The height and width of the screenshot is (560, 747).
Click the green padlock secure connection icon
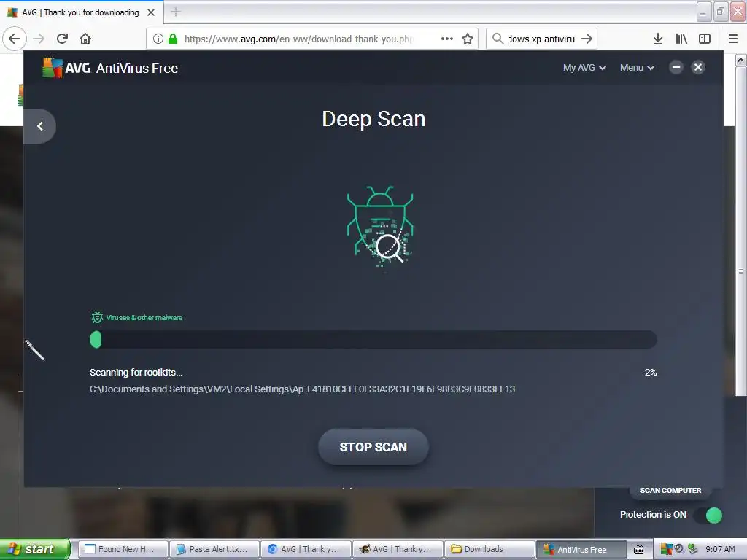point(173,39)
